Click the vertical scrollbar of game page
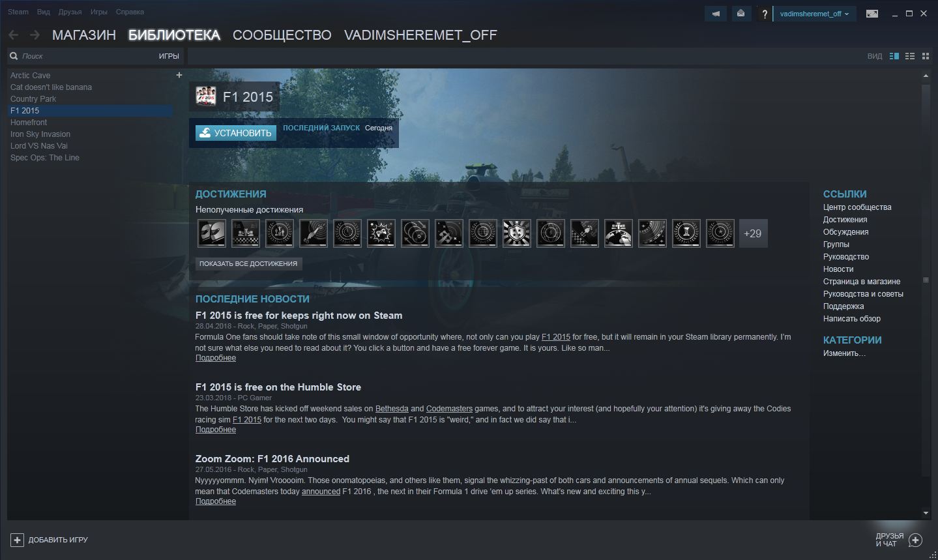Screen dimensions: 938x560 tap(926, 280)
